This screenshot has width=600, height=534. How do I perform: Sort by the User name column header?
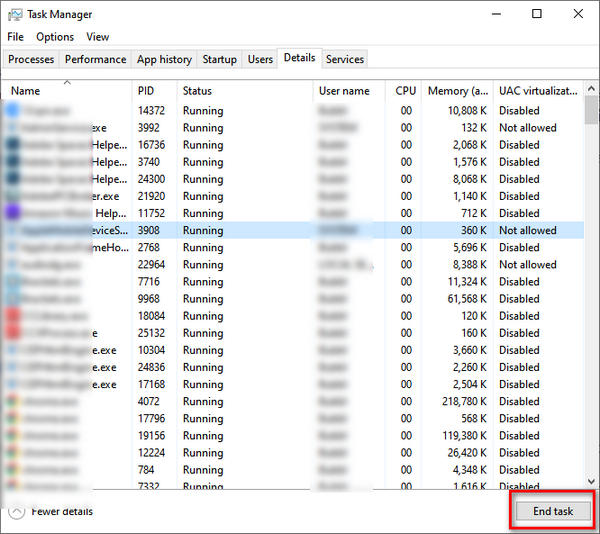(349, 91)
